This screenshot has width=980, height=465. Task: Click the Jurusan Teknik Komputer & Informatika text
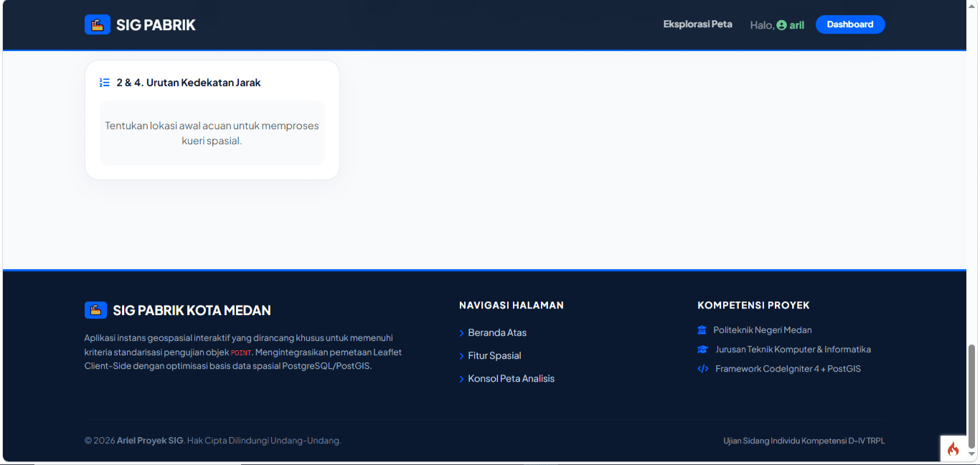click(793, 349)
